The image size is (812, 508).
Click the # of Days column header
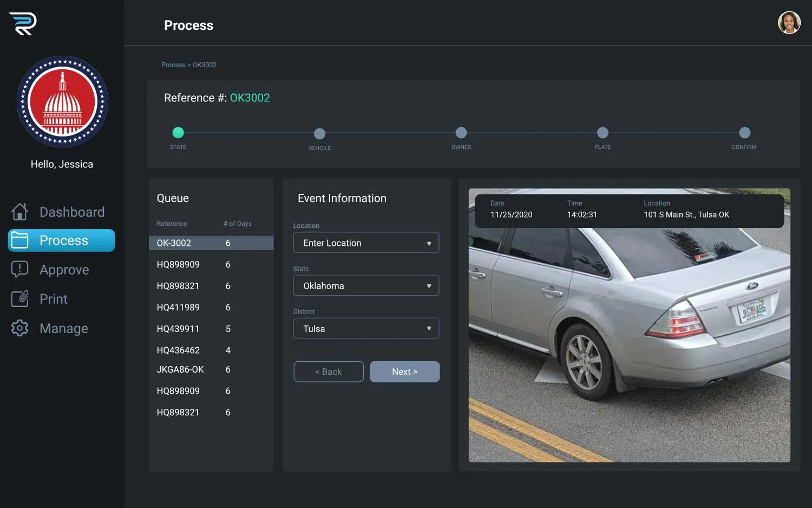tap(238, 224)
